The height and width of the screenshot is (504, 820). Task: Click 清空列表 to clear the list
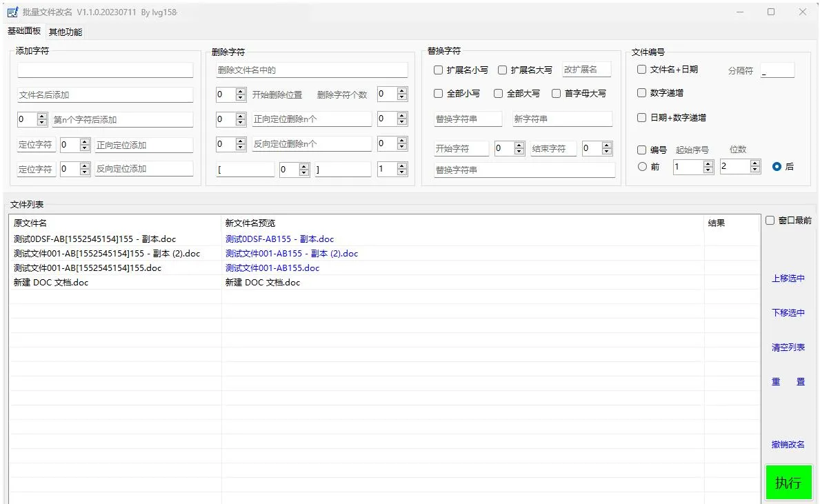point(788,347)
